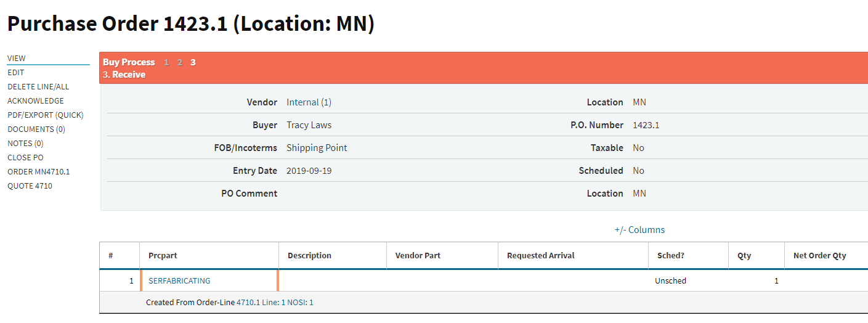Viewport: 868px width, 323px height.
Task: Go to Buy Process step 2
Action: click(180, 62)
